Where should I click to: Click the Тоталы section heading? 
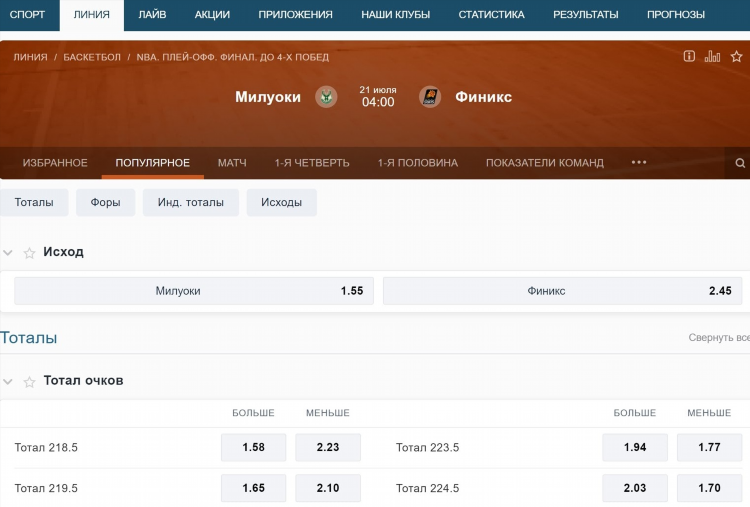tap(29, 338)
